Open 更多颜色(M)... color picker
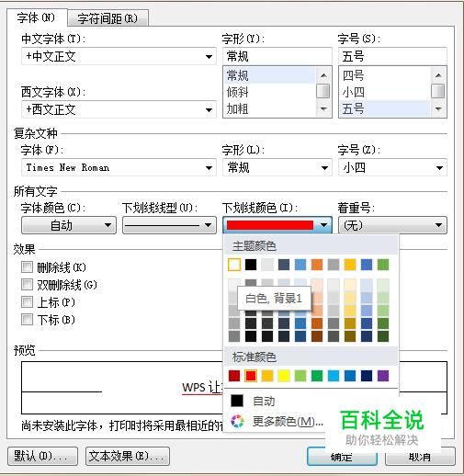The height and width of the screenshot is (476, 464). point(276,422)
